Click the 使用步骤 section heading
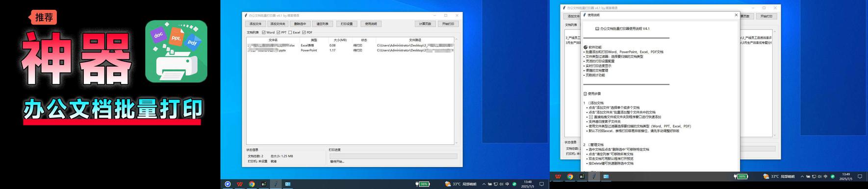This screenshot has width=868, height=189. point(594,94)
